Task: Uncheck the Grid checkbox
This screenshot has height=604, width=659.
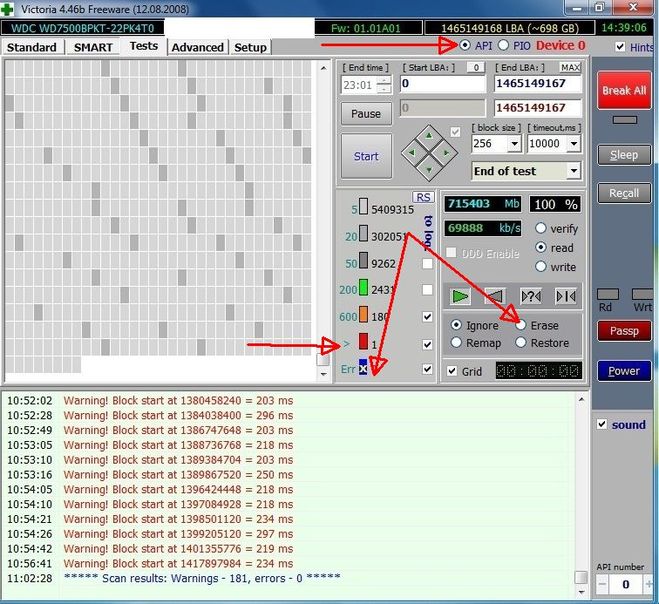Action: [452, 371]
